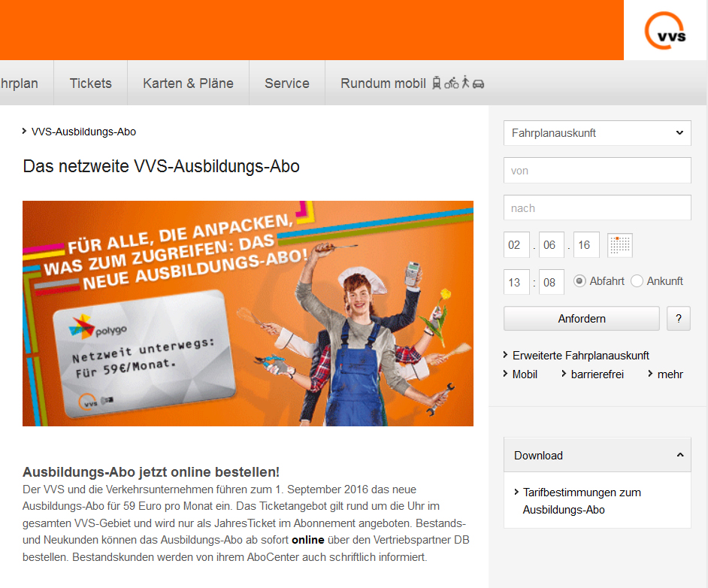Click the year field showing 16
The image size is (708, 588).
[586, 245]
